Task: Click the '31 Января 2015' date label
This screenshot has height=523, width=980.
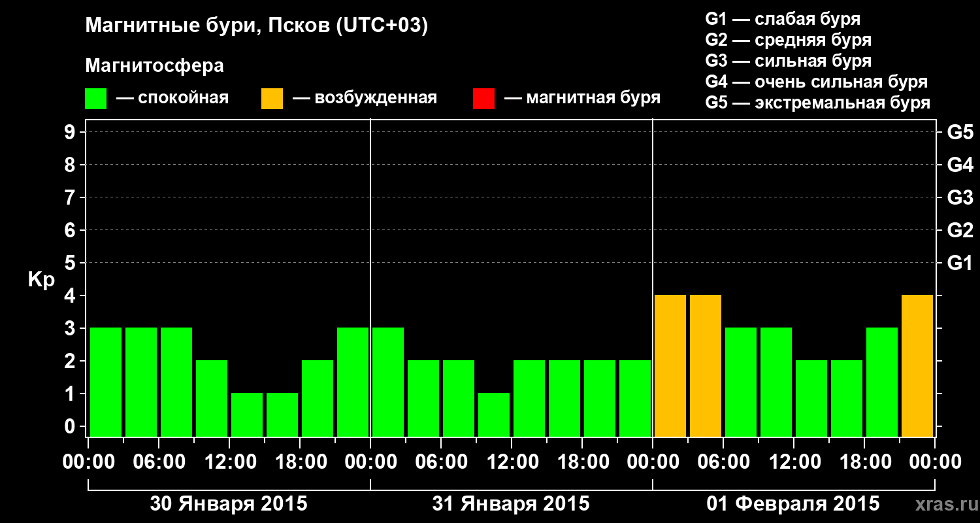Action: 511,504
